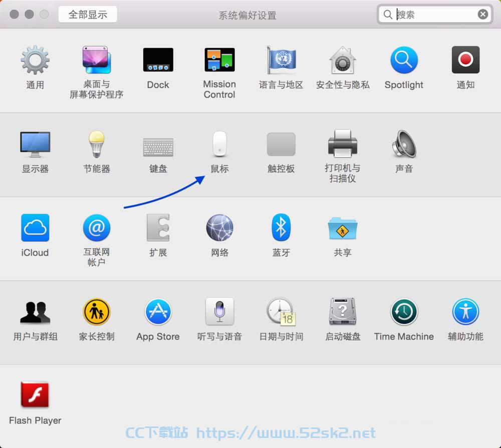Open 共享 (Sharing) folder icon

343,228
